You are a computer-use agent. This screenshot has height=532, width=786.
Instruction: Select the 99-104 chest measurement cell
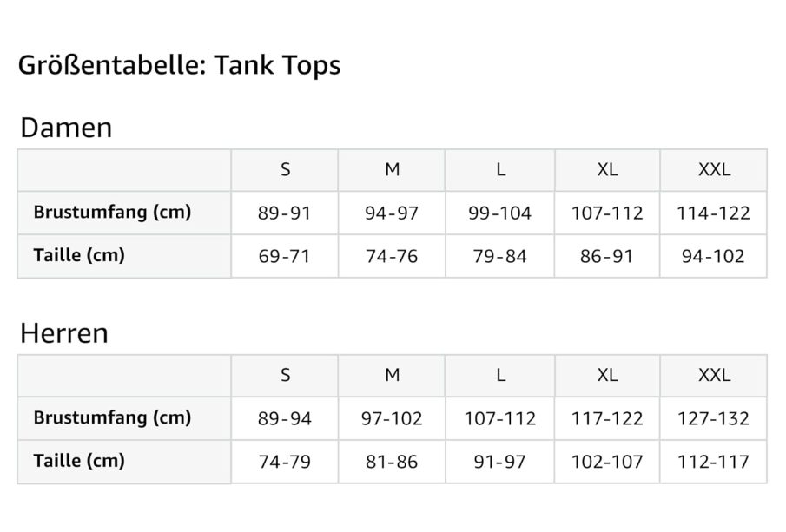click(500, 213)
